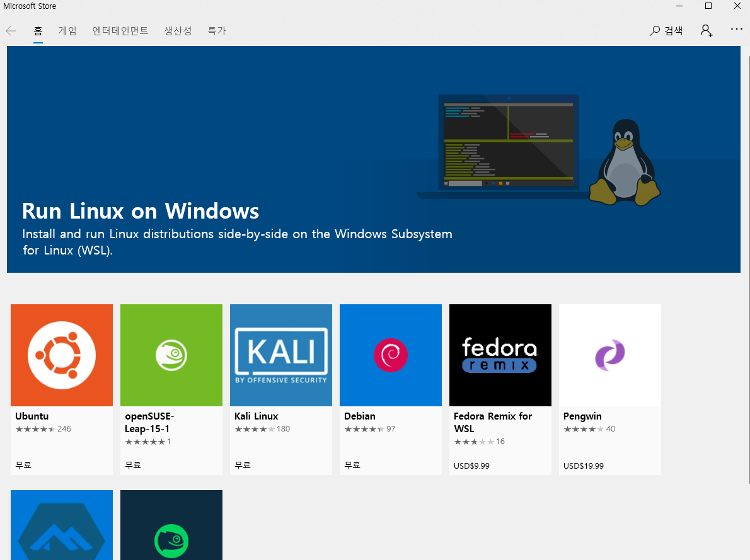Click Pengwin's rating count 40

pos(610,429)
